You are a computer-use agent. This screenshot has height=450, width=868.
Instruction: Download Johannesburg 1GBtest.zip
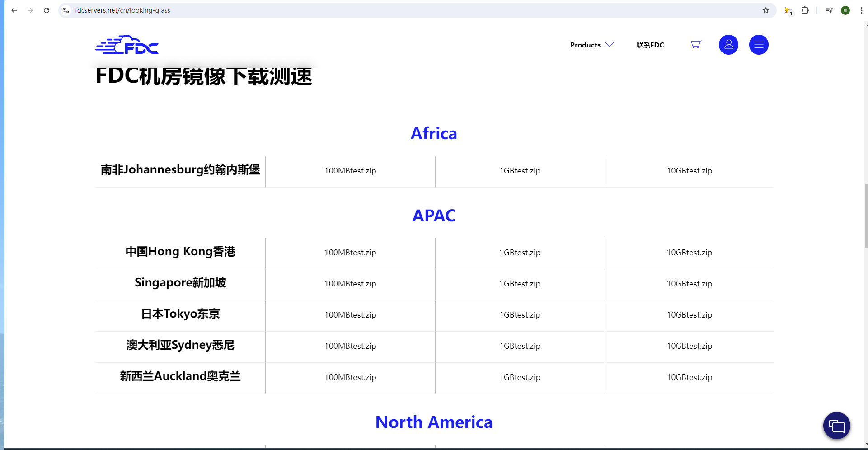pos(520,171)
